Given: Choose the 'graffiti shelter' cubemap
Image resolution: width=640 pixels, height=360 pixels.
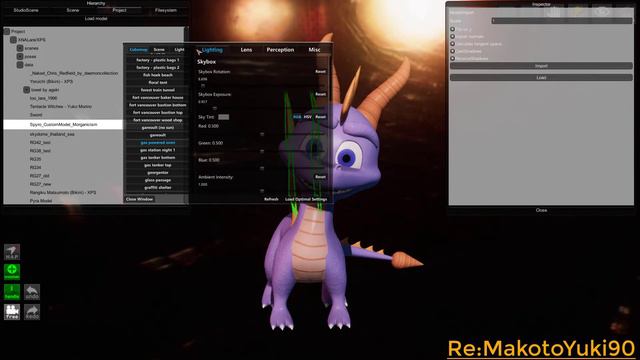Looking at the screenshot, I should tap(158, 187).
